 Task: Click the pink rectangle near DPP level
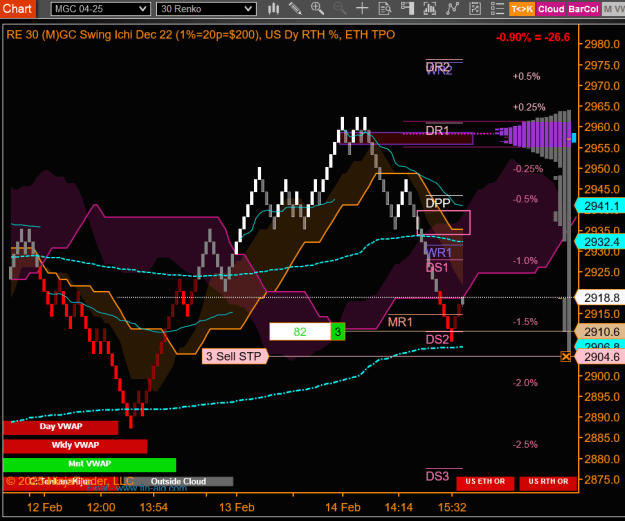(x=444, y=222)
